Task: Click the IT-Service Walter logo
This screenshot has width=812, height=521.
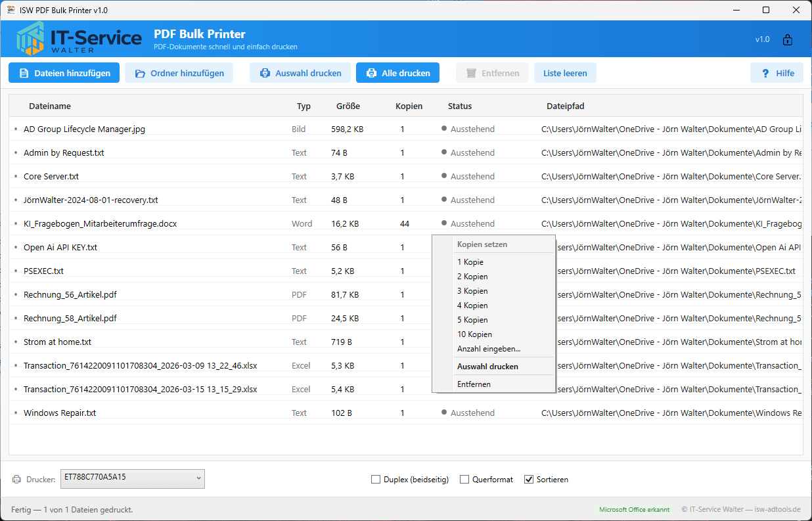Action: tap(79, 39)
